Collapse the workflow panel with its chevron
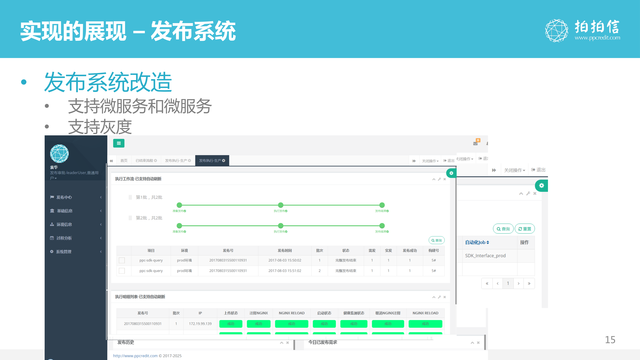Image resolution: width=640 pixels, height=360 pixels. (x=433, y=179)
